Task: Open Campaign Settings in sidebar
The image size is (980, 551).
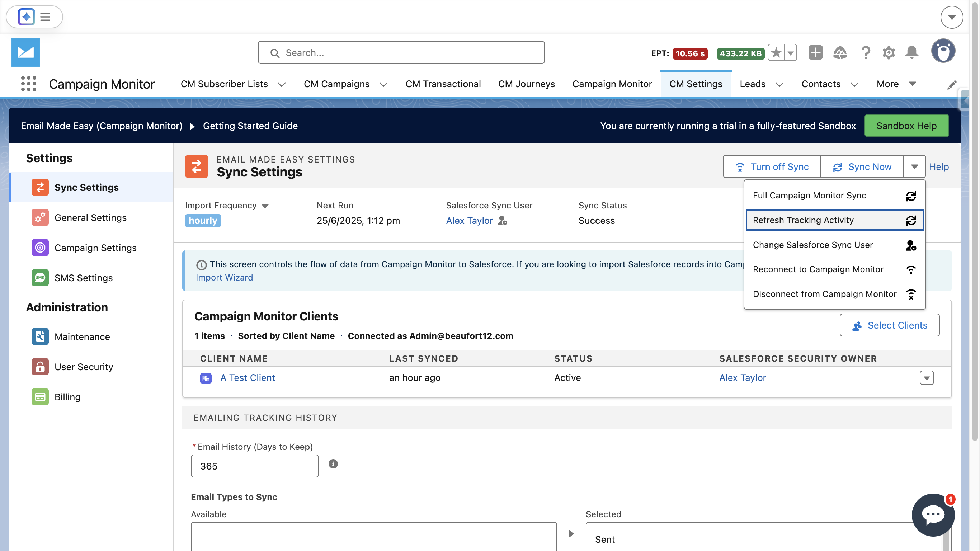Action: tap(90, 248)
